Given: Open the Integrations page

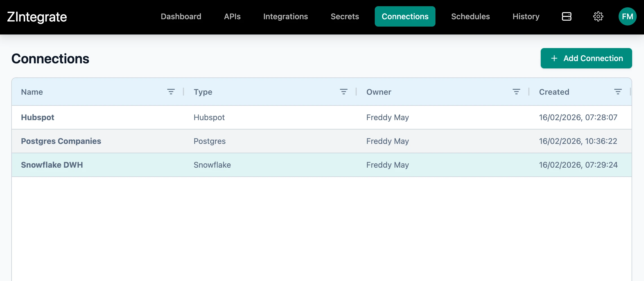Looking at the screenshot, I should point(285,16).
